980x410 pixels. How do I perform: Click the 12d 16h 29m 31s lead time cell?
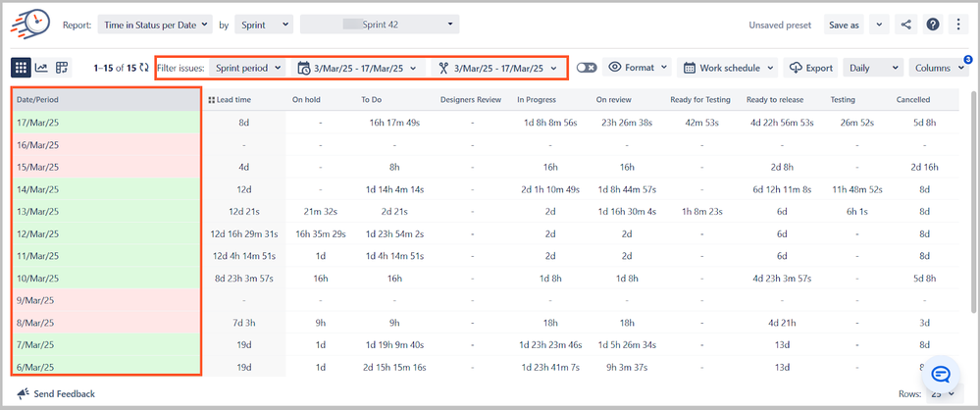(243, 233)
